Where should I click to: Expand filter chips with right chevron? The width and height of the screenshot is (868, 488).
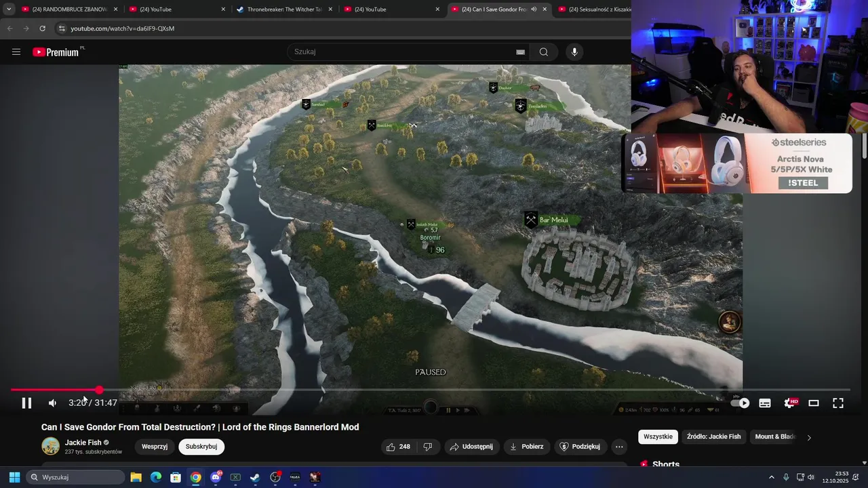point(809,437)
